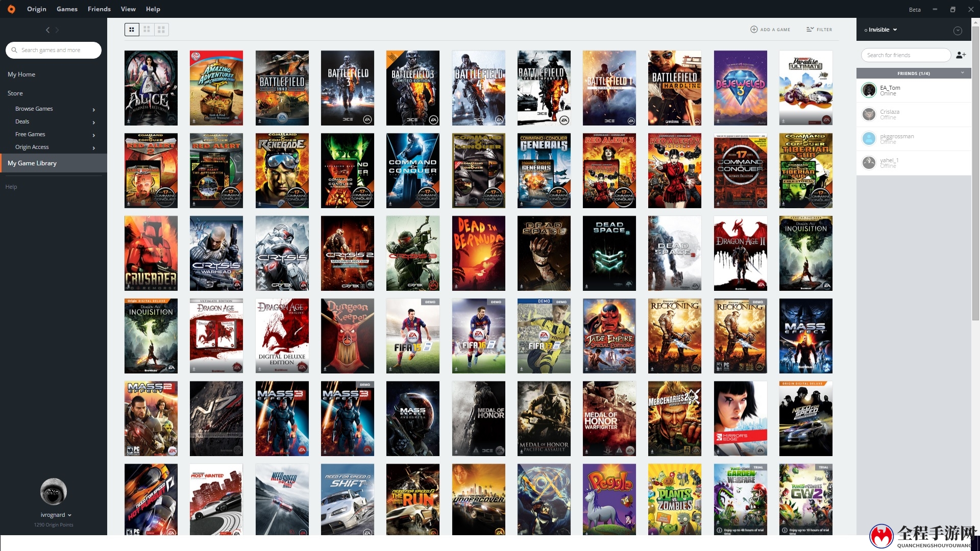This screenshot has height=551, width=980.
Task: Open the Store section
Action: (x=15, y=93)
